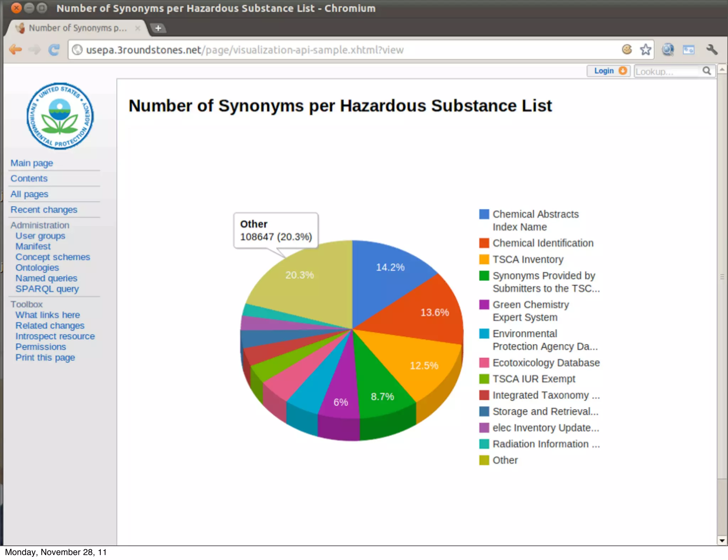Close the Number of Synonyms tab
The width and height of the screenshot is (728, 560).
tap(138, 28)
